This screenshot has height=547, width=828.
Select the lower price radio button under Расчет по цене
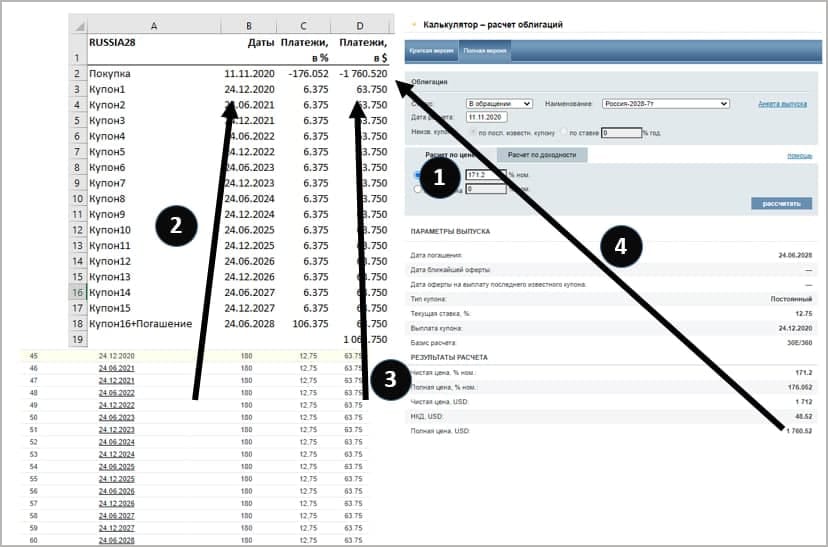pyautogui.click(x=418, y=188)
